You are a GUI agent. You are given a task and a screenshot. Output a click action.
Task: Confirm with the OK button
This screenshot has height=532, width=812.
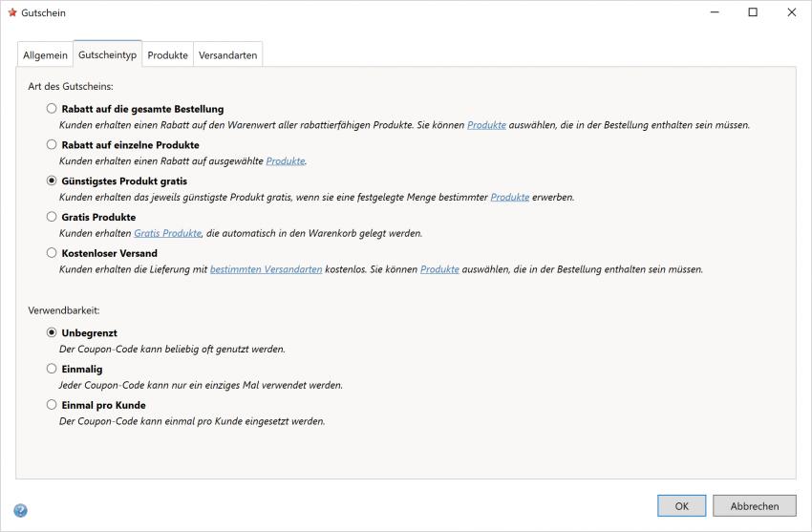pyautogui.click(x=681, y=506)
